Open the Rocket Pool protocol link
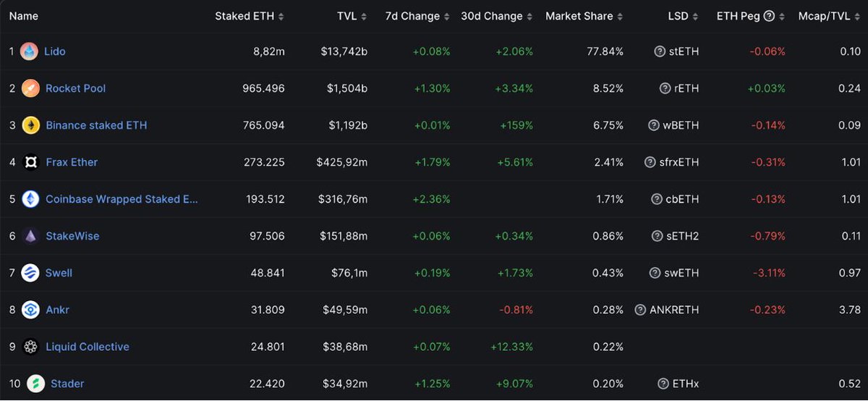 (x=75, y=88)
